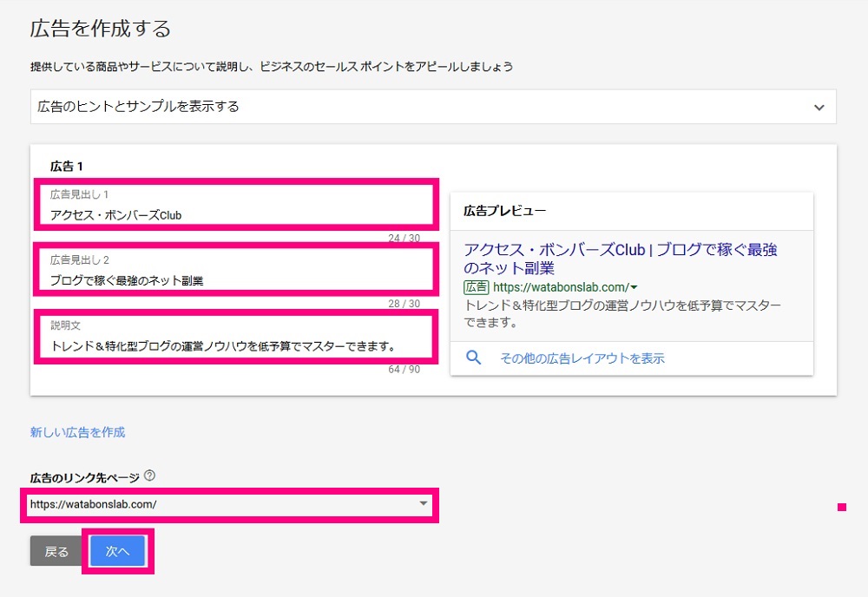
Task: Click the preview URL https://watabonslab.com/
Action: tap(561, 287)
